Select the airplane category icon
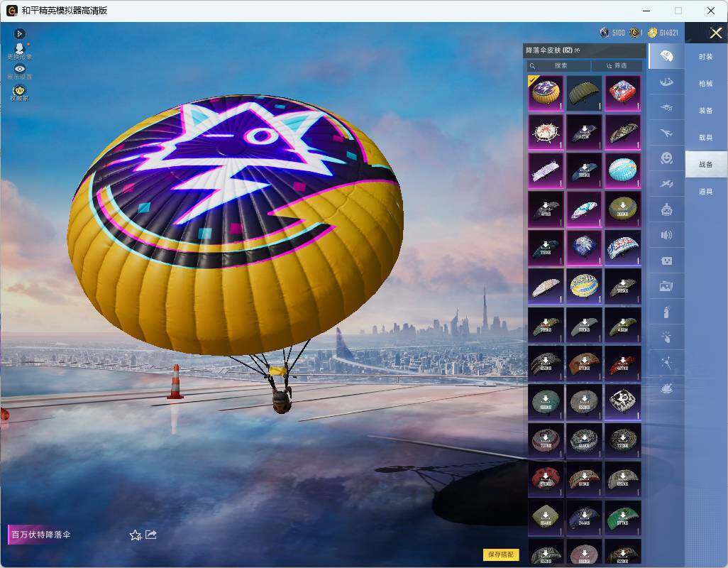Screen dimensions: 728x568 point(666,133)
